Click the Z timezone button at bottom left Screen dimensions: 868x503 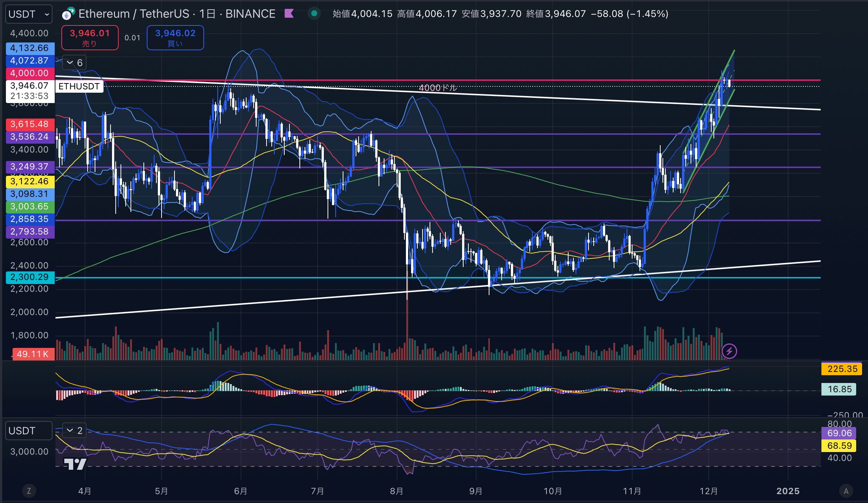(x=29, y=491)
